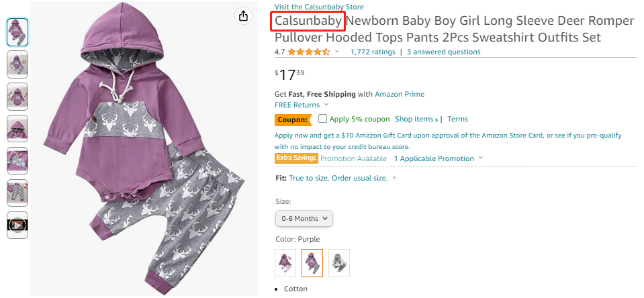
Task: Choose the gray color swatch
Action: [339, 262]
